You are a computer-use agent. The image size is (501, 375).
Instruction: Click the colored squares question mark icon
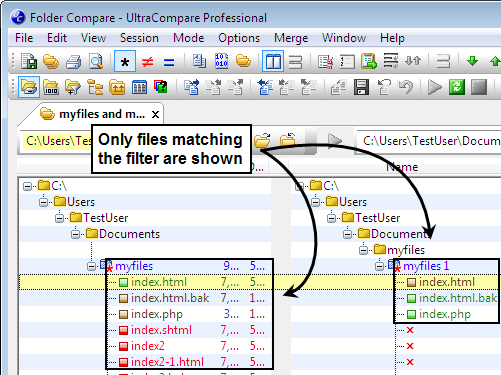coord(161,87)
